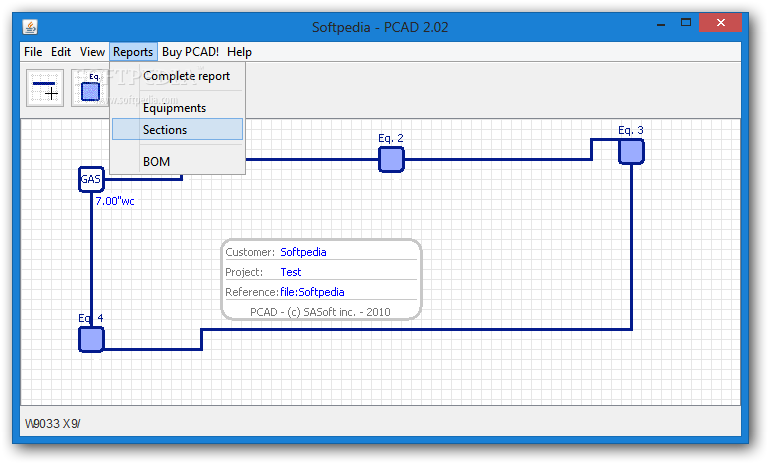
Task: Open the Edit menu
Action: [x=61, y=52]
